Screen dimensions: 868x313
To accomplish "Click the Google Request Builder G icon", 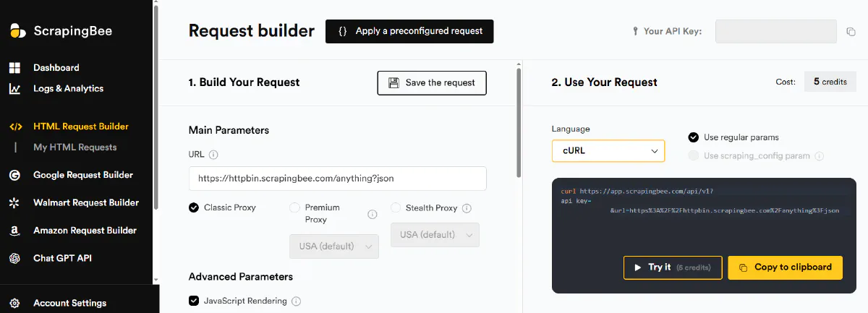I will (14, 175).
